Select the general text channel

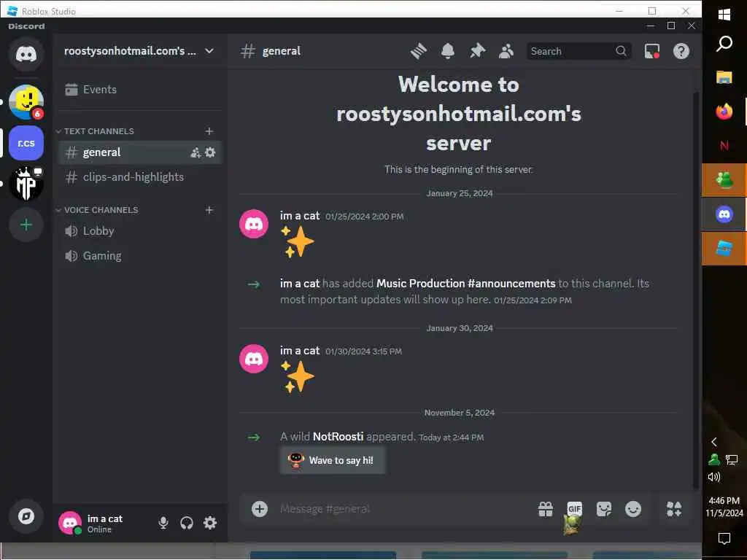tap(140, 152)
